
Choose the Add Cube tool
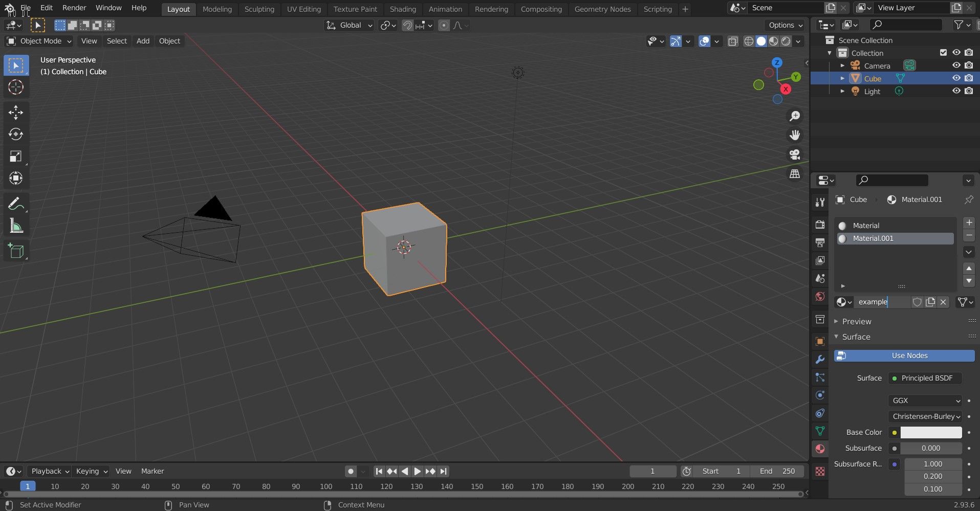(x=16, y=251)
